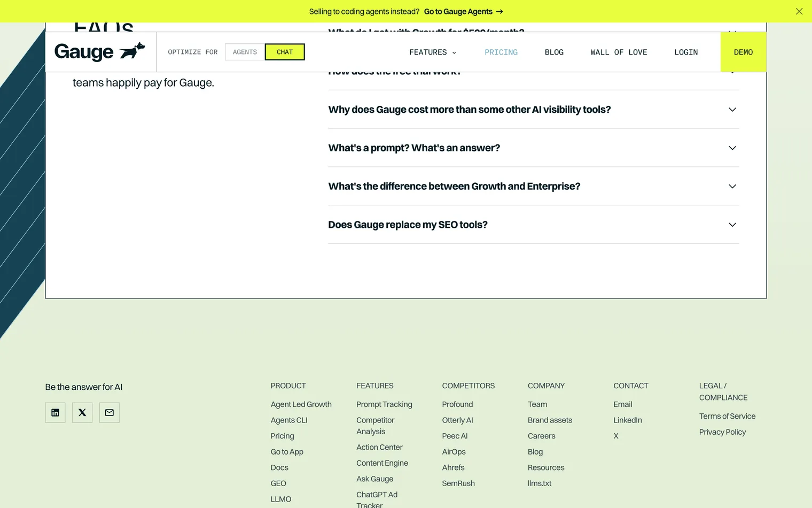Expand 'Does Gauge replace my SEO tools?'
The image size is (812, 508).
pyautogui.click(x=534, y=225)
